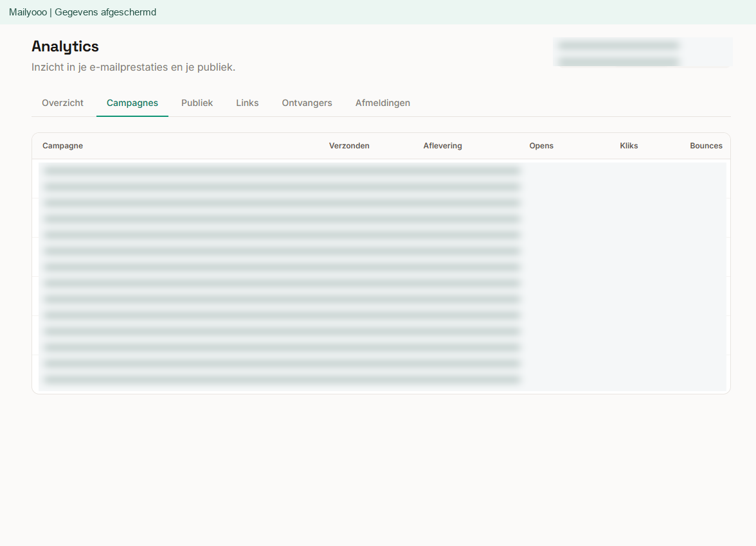This screenshot has height=546, width=756.
Task: Switch to the Overzicht tab
Action: click(x=63, y=103)
